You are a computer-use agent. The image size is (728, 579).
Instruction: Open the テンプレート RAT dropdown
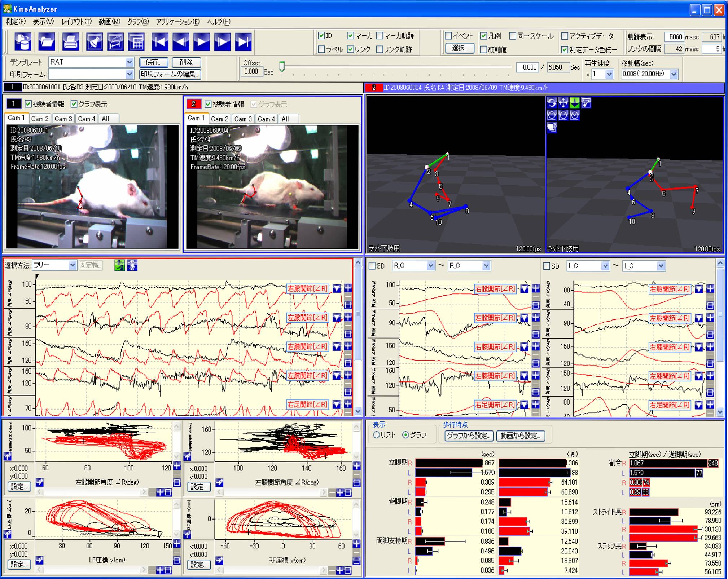130,62
